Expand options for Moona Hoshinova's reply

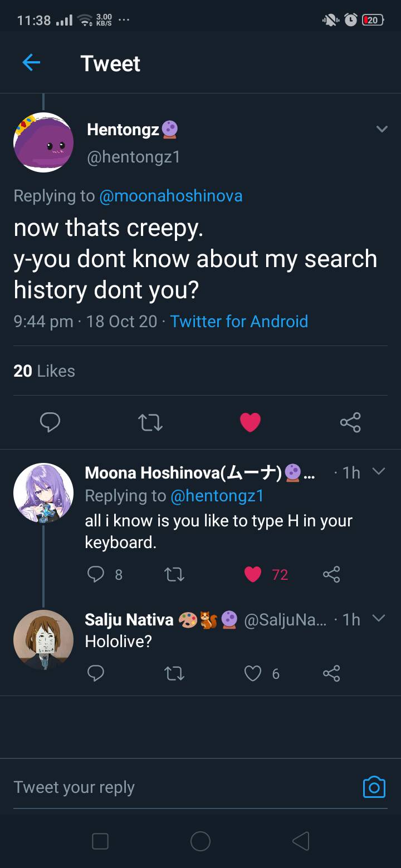pyautogui.click(x=379, y=471)
